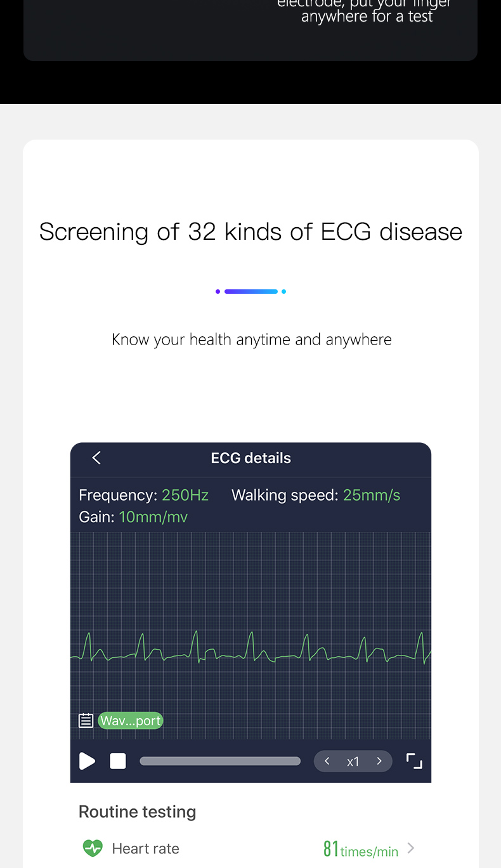
Task: Select the 81 times/min heart rate value
Action: [360, 849]
